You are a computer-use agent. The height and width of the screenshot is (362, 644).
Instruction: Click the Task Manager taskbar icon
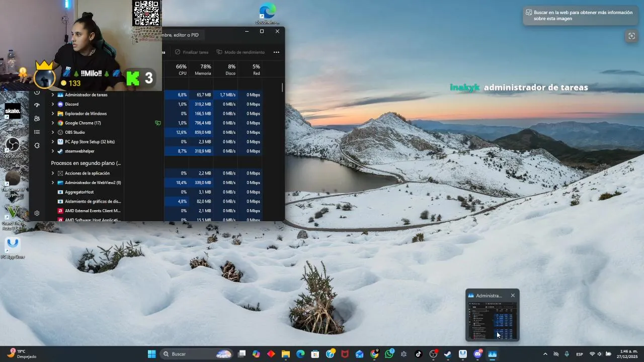493,354
